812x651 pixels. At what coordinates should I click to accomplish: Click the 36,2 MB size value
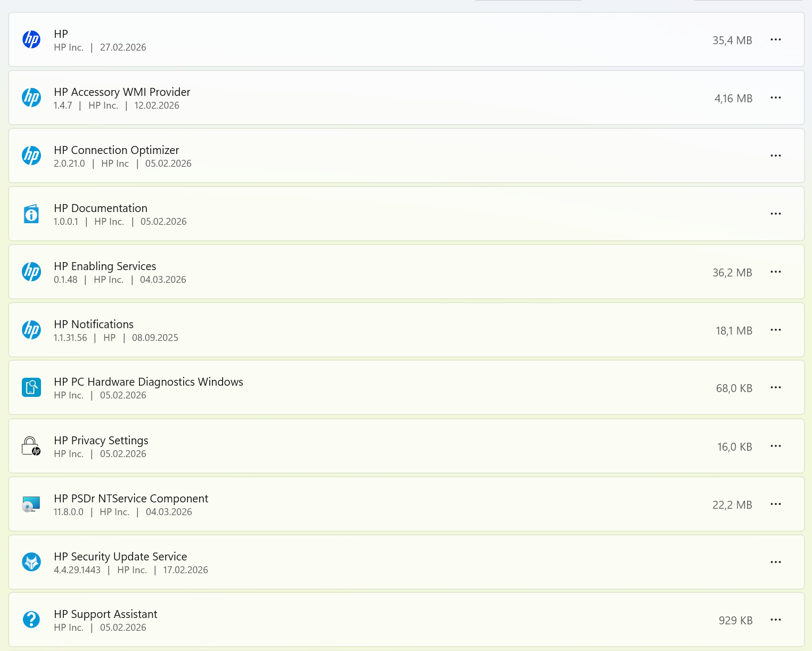click(x=732, y=273)
